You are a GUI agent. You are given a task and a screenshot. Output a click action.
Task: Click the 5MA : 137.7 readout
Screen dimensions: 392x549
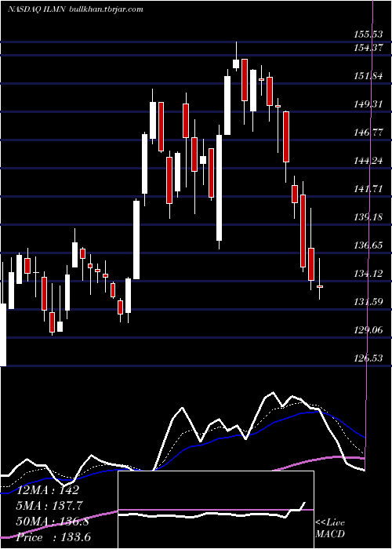pyautogui.click(x=49, y=506)
